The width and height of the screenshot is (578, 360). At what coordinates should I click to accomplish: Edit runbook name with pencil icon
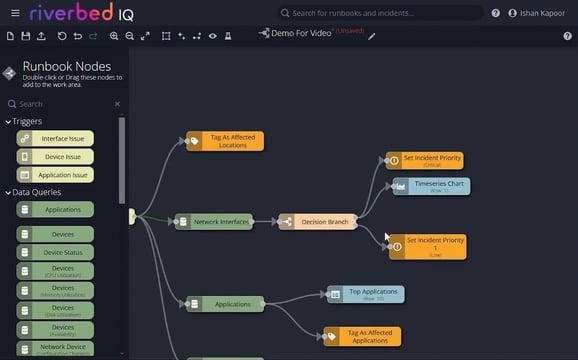coord(372,36)
